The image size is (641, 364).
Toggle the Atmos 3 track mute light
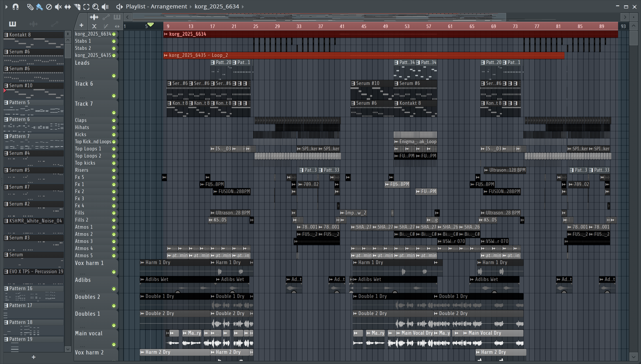(114, 241)
